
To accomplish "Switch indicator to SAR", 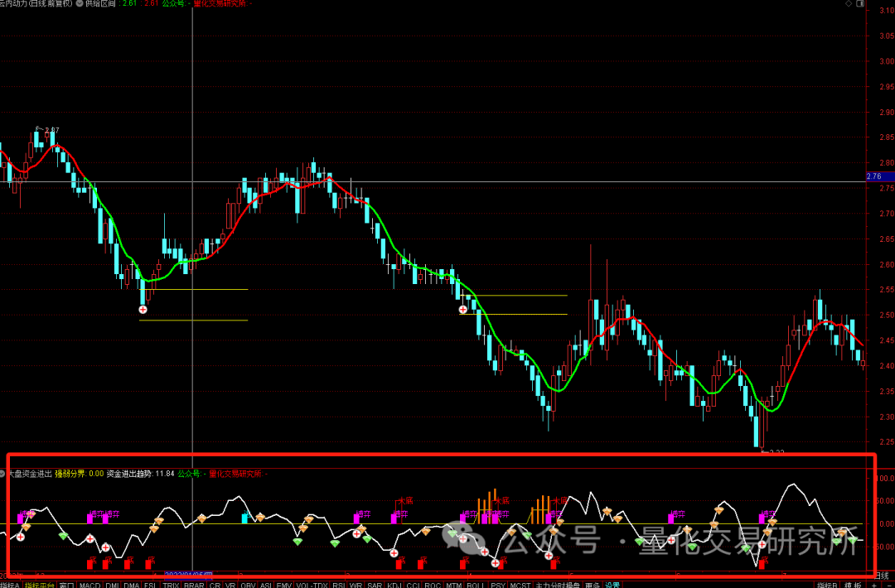I will tap(375, 586).
